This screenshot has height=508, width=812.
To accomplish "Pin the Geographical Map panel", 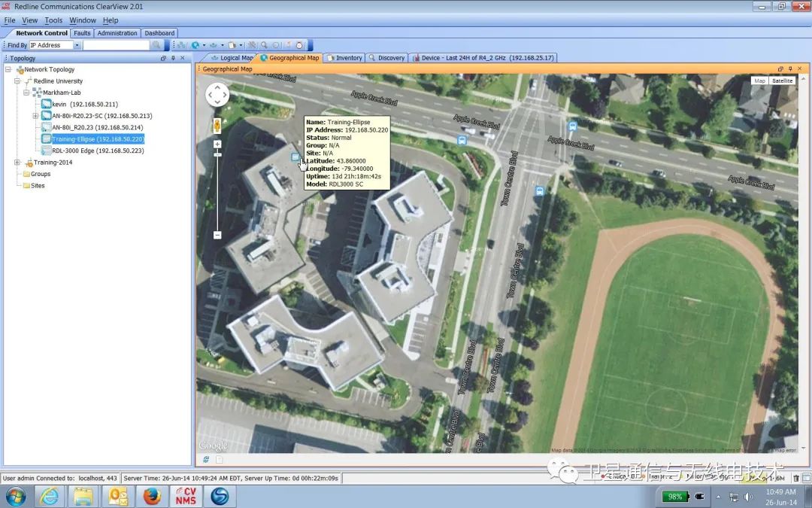I will (790, 69).
